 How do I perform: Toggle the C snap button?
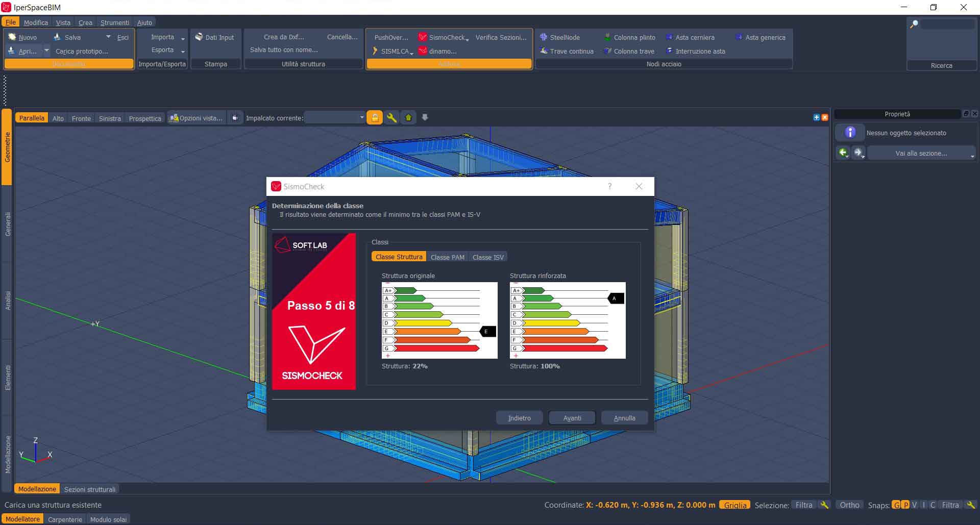point(933,505)
